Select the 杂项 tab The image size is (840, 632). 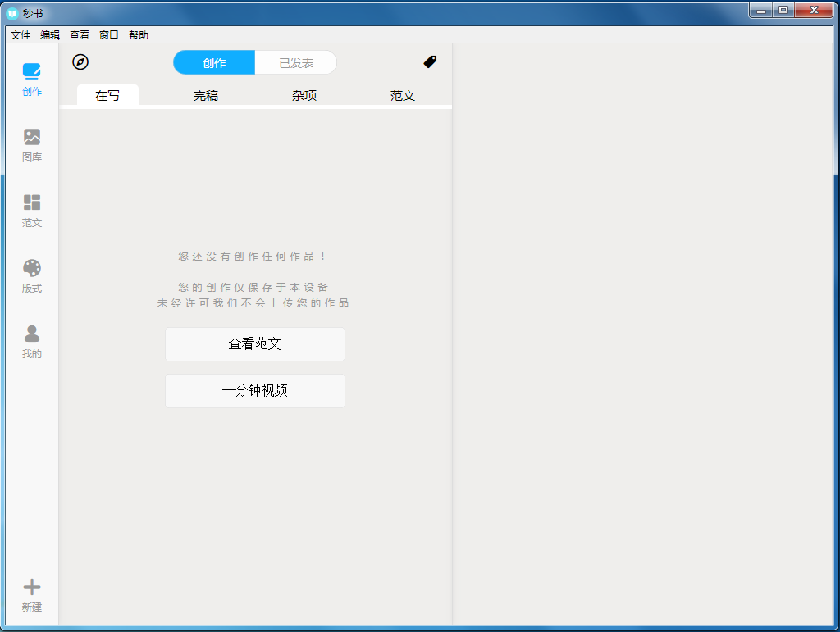[x=304, y=95]
